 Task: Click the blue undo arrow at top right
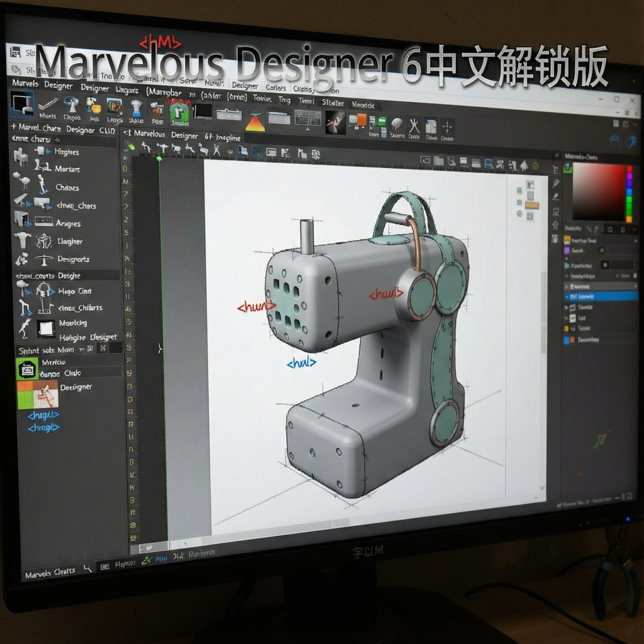pyautogui.click(x=615, y=140)
